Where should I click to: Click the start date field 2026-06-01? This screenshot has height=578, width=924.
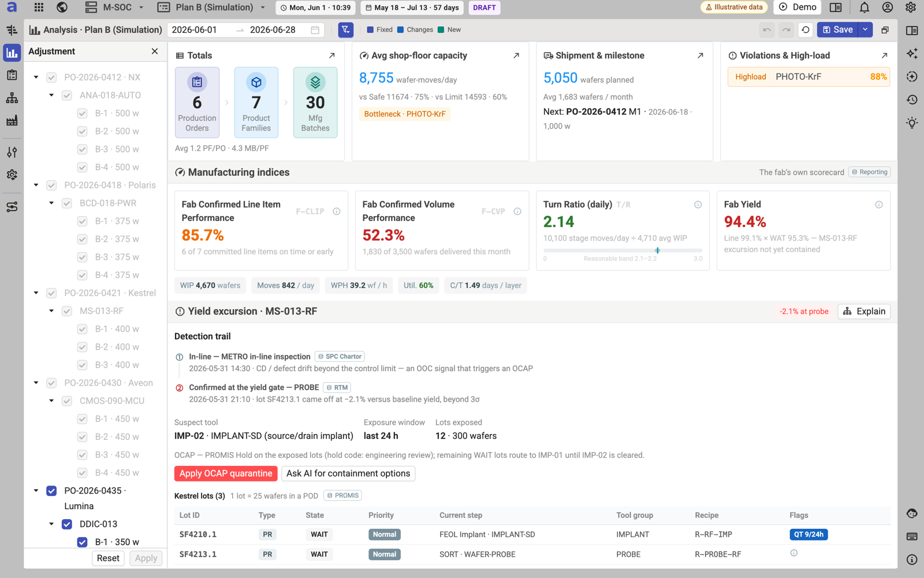coord(195,30)
